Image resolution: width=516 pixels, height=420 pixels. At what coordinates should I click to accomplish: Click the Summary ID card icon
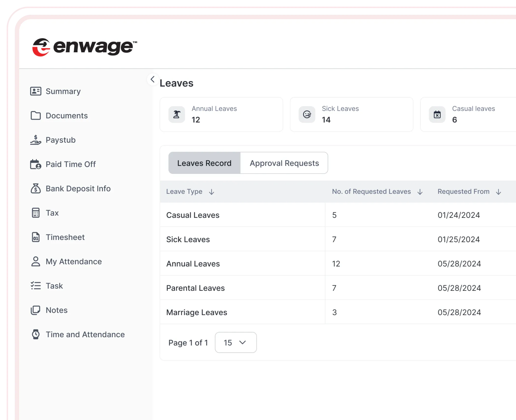pos(36,91)
